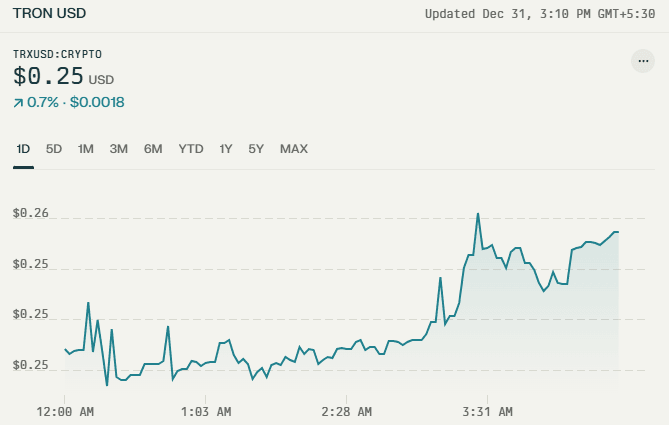This screenshot has height=425, width=669.
Task: Switch chart to 1M range
Action: (85, 149)
